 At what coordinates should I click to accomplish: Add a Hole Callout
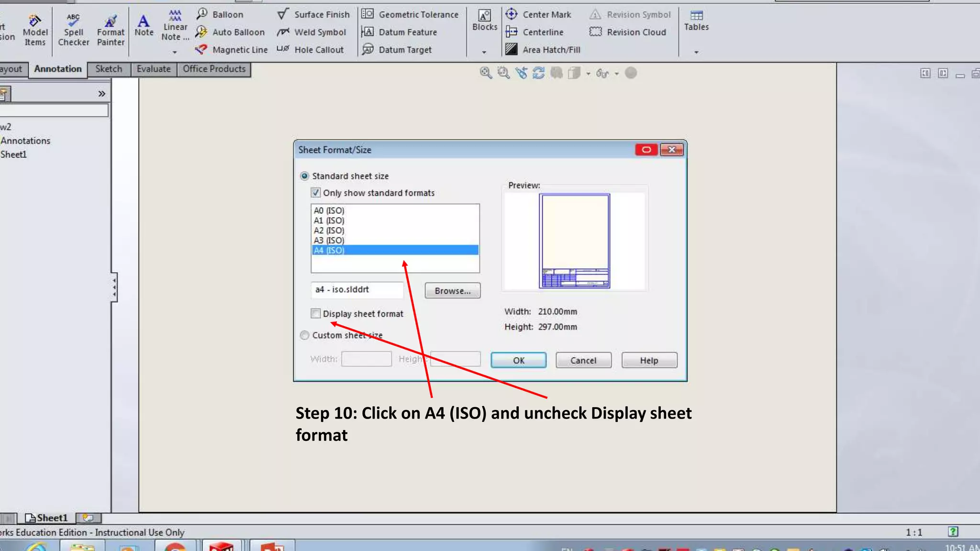310,50
